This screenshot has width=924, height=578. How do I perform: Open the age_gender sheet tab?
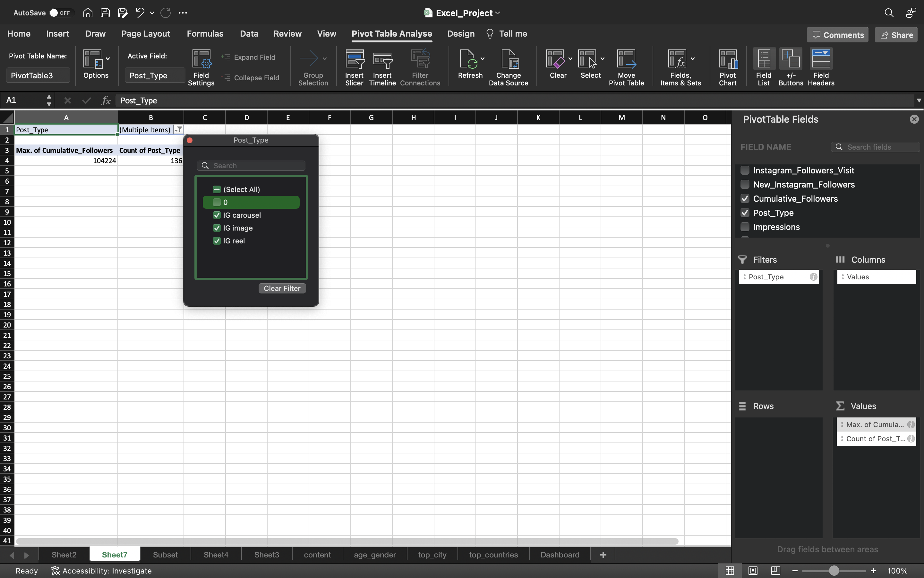pos(374,555)
